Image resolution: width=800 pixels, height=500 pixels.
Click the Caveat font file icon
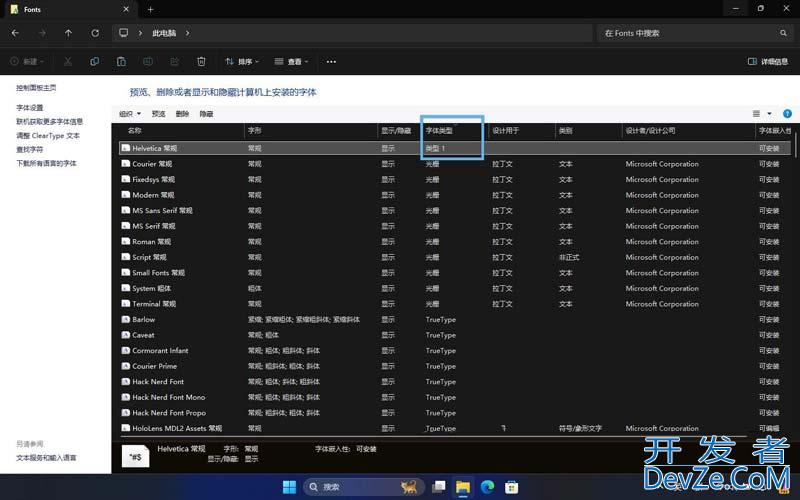(126, 335)
